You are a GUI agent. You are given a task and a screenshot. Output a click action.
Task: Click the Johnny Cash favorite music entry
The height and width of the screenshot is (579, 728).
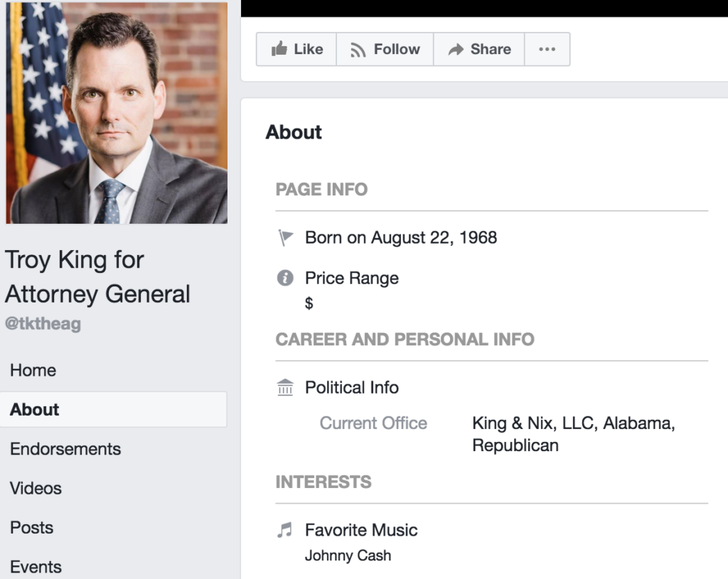[x=348, y=556]
